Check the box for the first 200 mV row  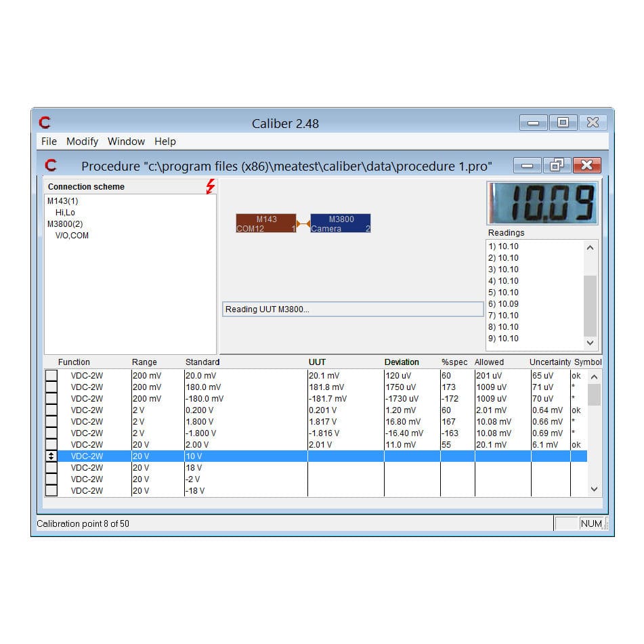tap(51, 375)
